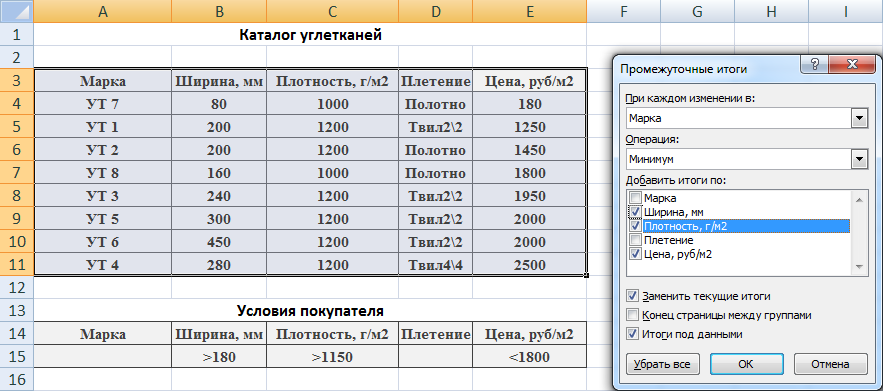883x391 pixels.
Task: Toggle 'Заменить текущие итоги' checkbox
Action: coord(632,296)
